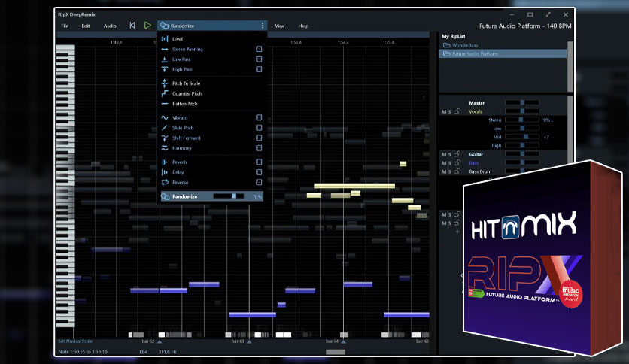Select the Guitar layer name
The image size is (629, 364).
[476, 154]
